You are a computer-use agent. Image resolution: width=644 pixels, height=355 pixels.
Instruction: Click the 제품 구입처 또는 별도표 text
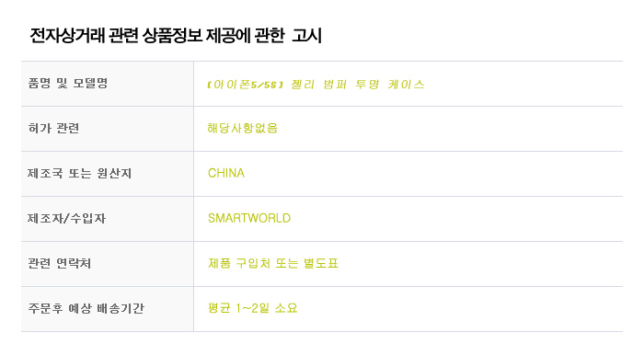tap(272, 263)
